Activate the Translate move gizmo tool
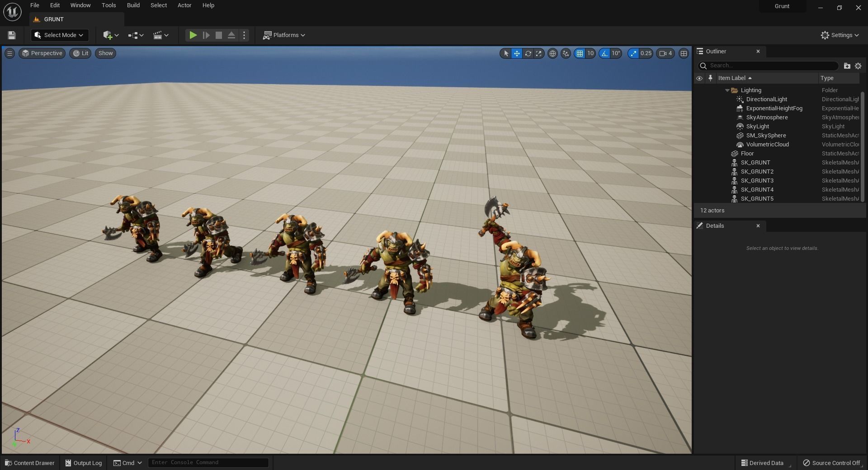The image size is (868, 470). (517, 53)
